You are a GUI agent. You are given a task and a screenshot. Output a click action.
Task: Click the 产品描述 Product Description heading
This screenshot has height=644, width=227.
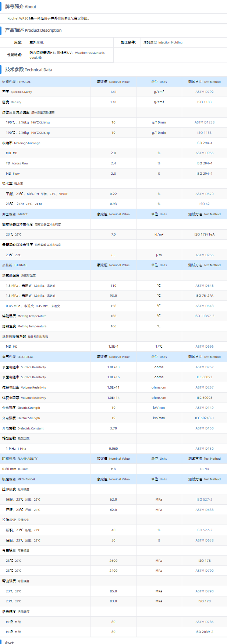tap(33, 30)
